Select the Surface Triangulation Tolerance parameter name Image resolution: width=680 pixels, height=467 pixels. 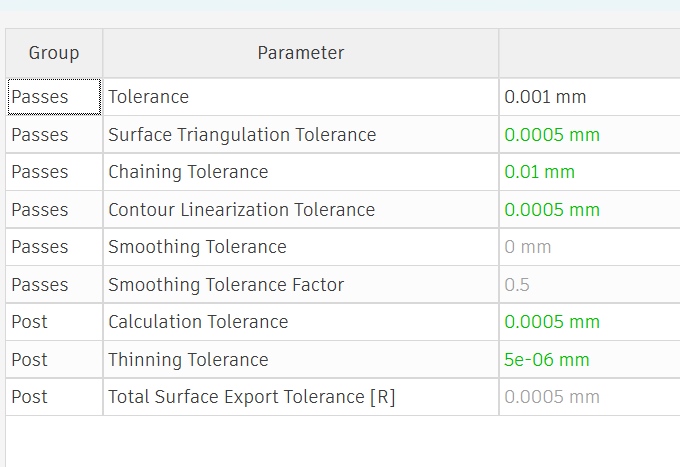(242, 135)
